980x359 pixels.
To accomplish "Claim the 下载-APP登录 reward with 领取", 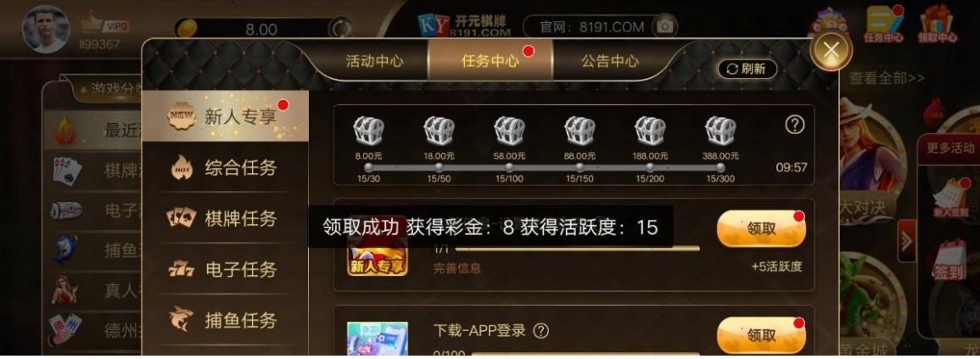I will (761, 335).
